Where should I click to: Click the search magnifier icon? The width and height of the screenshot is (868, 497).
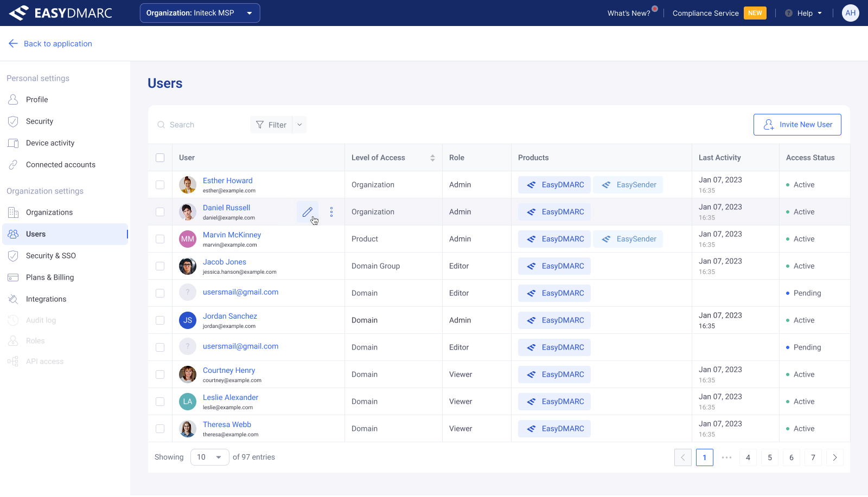(161, 125)
